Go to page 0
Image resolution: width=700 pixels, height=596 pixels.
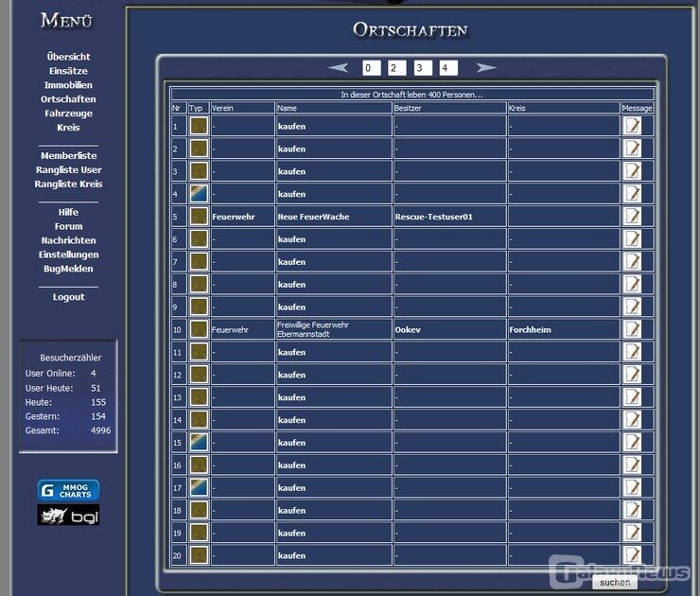(372, 68)
